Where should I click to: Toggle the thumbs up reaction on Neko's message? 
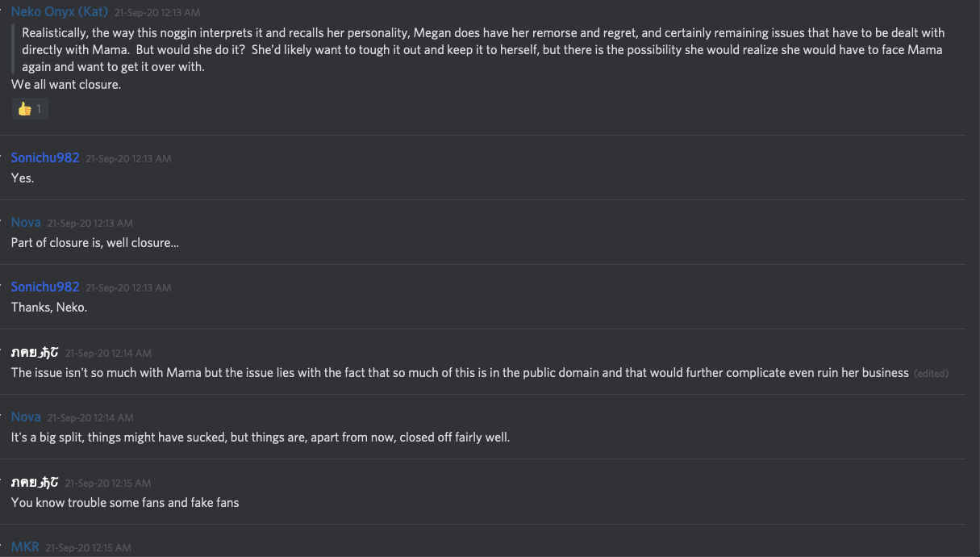(30, 109)
